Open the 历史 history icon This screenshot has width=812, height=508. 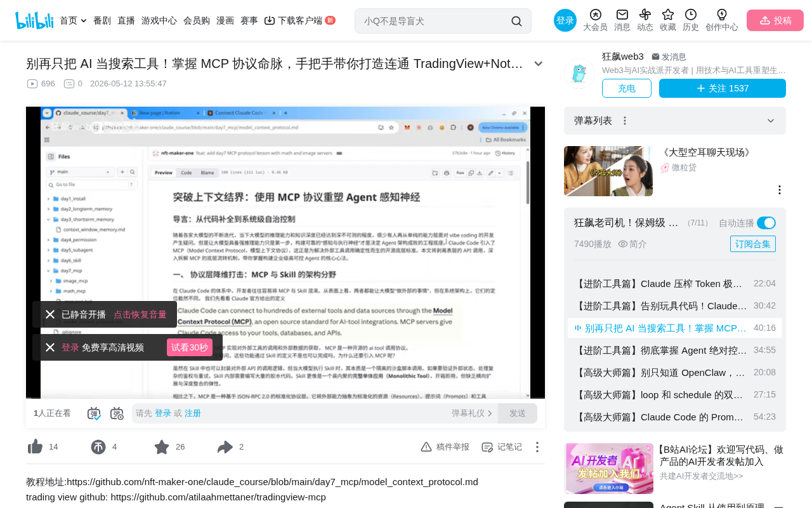[x=691, y=20]
